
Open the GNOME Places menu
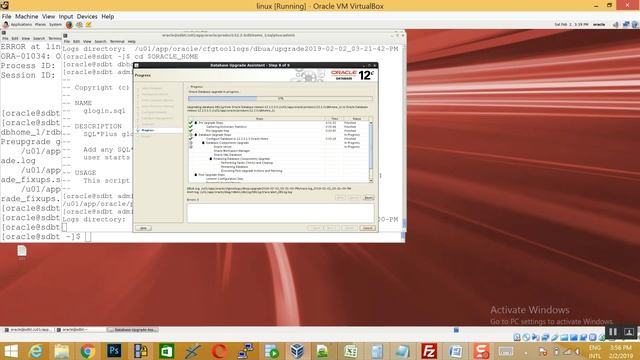click(40, 24)
